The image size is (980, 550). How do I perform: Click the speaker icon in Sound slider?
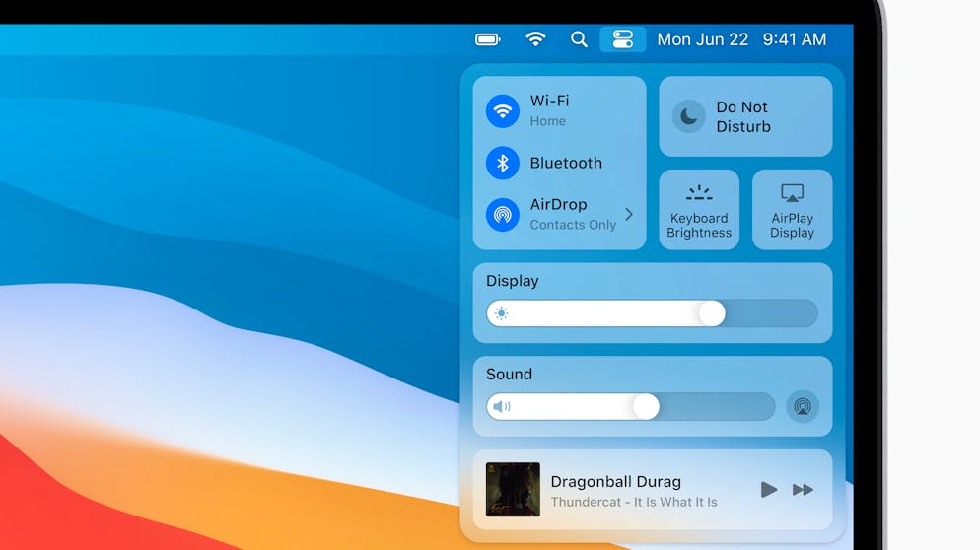point(501,407)
